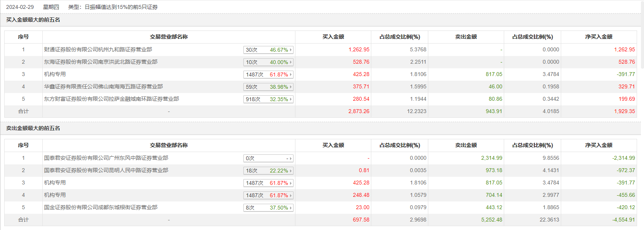Open 东海证券南京洪武北路证券营业部 link
Screen dimensions: 644x230
point(101,62)
